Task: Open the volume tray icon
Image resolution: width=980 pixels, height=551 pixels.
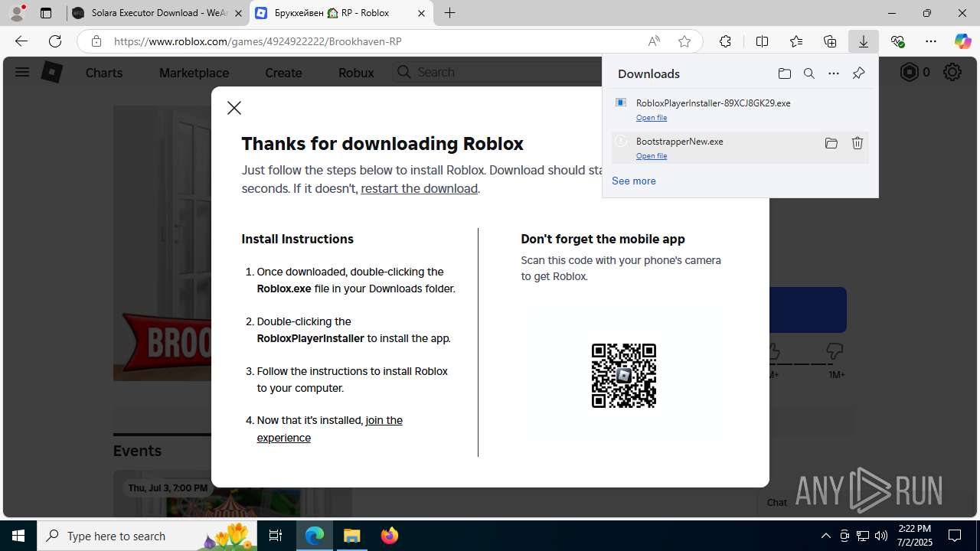Action: [880, 536]
